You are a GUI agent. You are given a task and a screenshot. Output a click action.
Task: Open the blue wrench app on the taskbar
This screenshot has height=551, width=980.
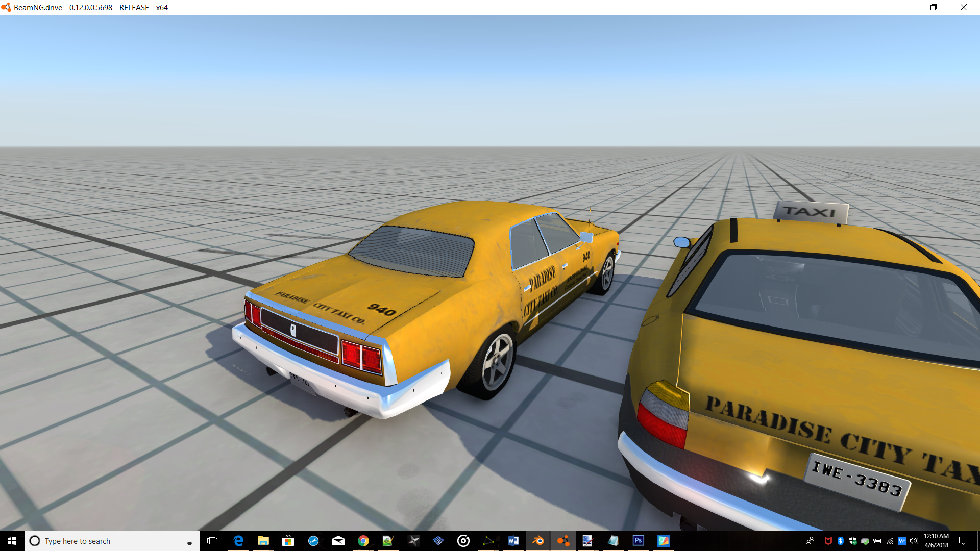[x=313, y=541]
